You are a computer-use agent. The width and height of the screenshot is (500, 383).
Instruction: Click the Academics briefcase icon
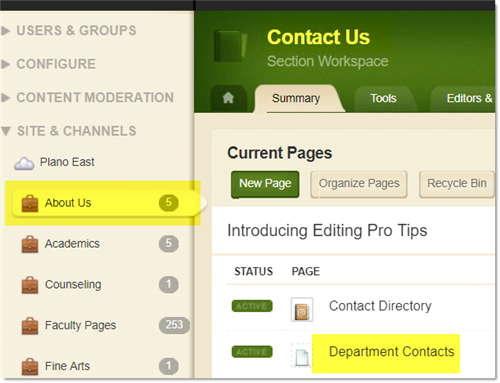(x=30, y=244)
